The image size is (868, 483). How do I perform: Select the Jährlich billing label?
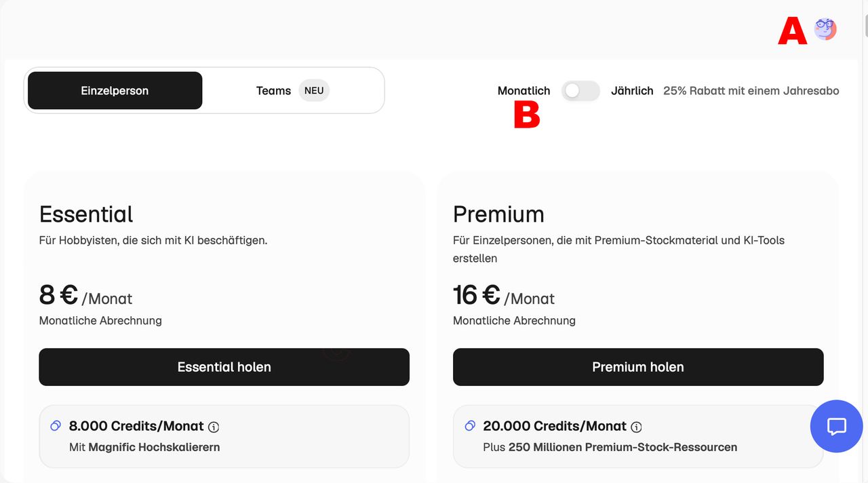tap(632, 91)
